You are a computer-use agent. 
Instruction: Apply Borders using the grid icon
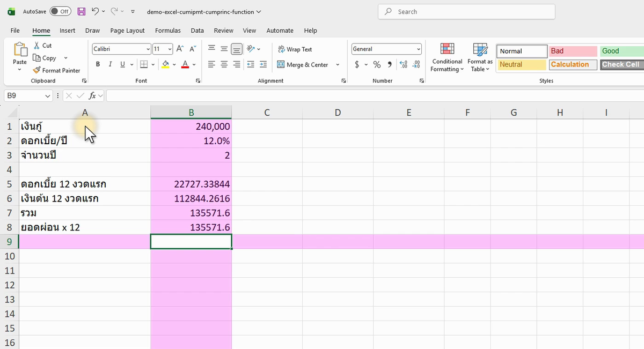[x=143, y=64]
